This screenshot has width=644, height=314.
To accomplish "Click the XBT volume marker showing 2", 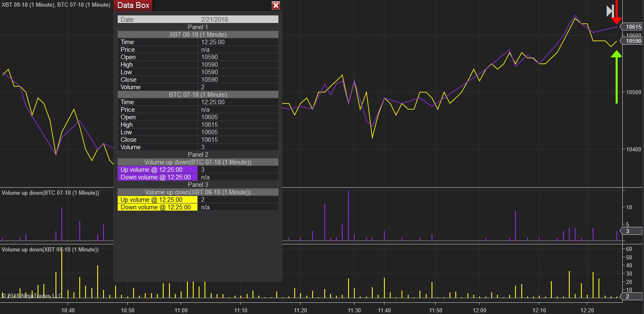I will coord(632,296).
